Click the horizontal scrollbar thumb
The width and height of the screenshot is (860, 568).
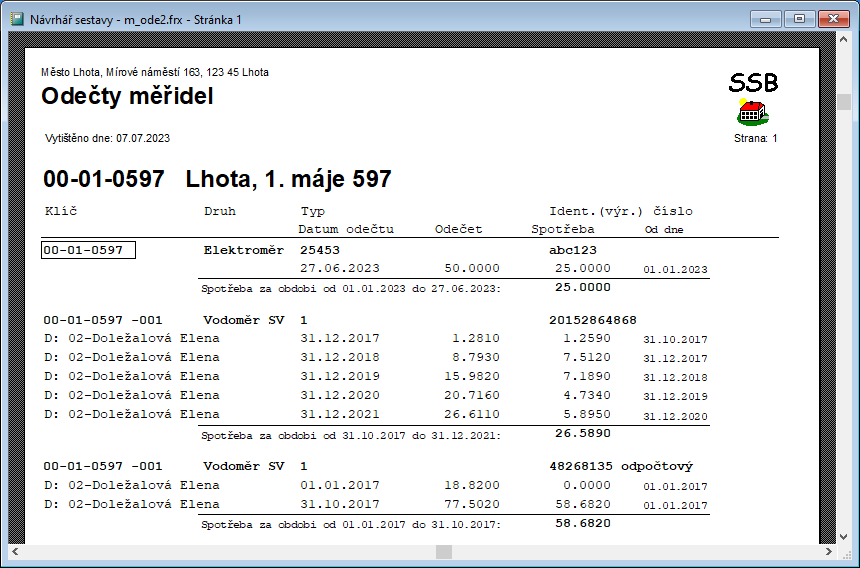(x=444, y=551)
